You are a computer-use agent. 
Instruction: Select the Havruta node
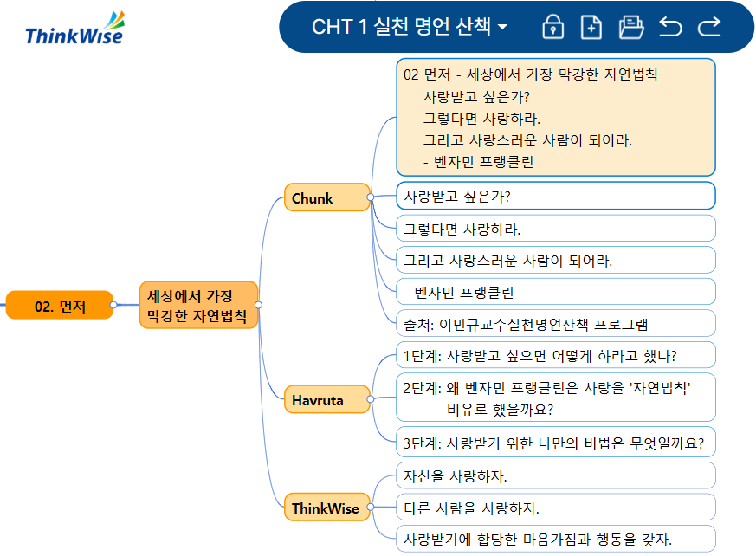pos(326,399)
